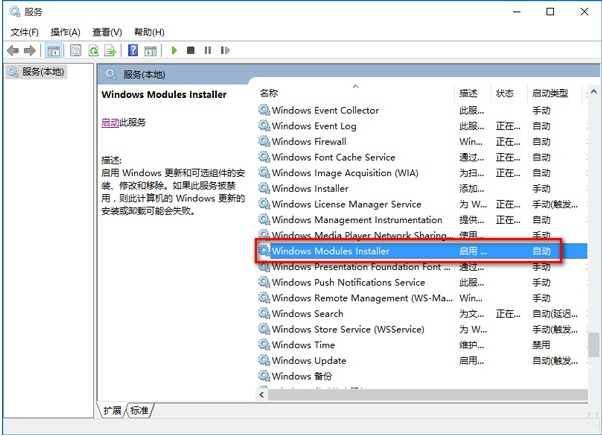
Task: Select 服务(本地) in the left tree
Action: [x=36, y=72]
